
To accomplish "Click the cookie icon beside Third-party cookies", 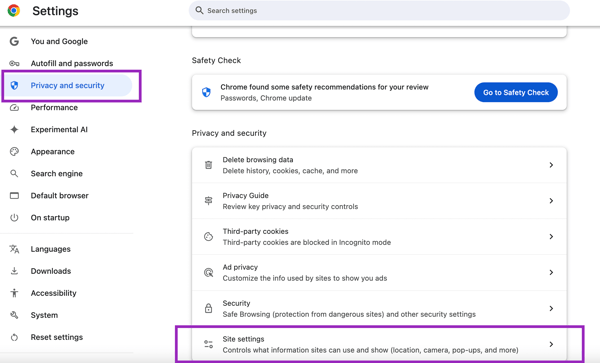I will (x=208, y=236).
